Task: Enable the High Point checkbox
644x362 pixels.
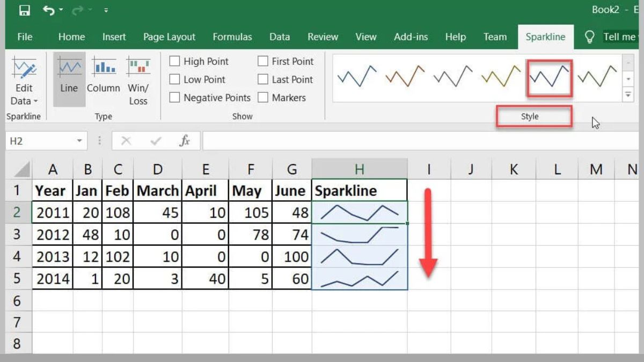Action: [174, 61]
